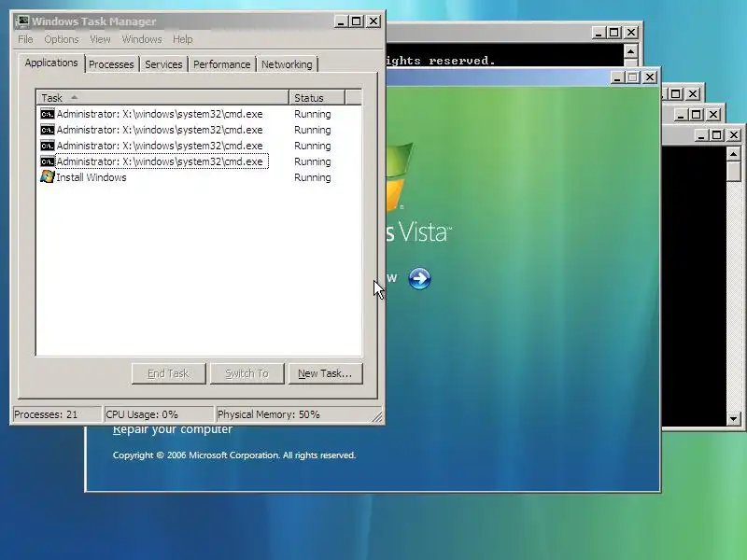Minimize the Install Windows setup window
Image resolution: width=747 pixels, height=560 pixels.
(x=617, y=77)
